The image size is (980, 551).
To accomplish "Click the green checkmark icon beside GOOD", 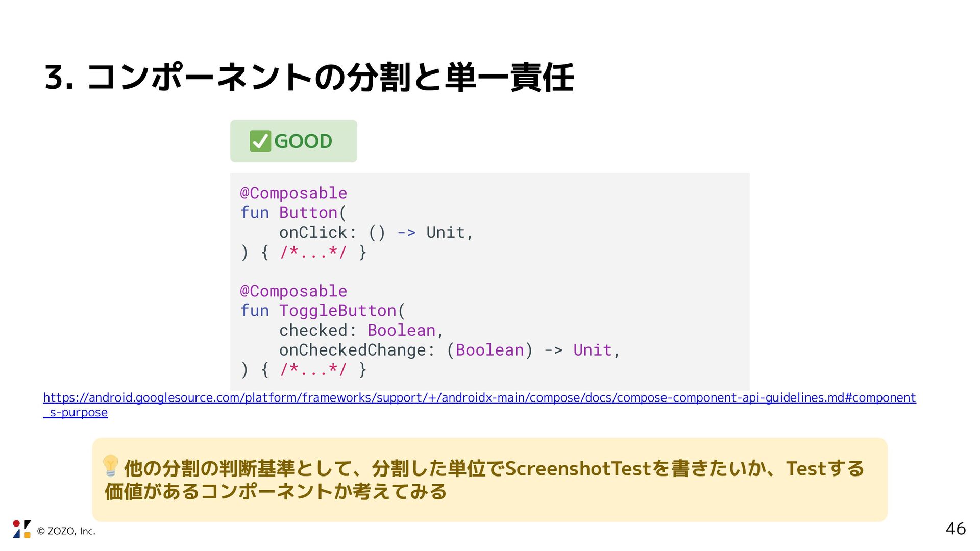I will pyautogui.click(x=260, y=141).
